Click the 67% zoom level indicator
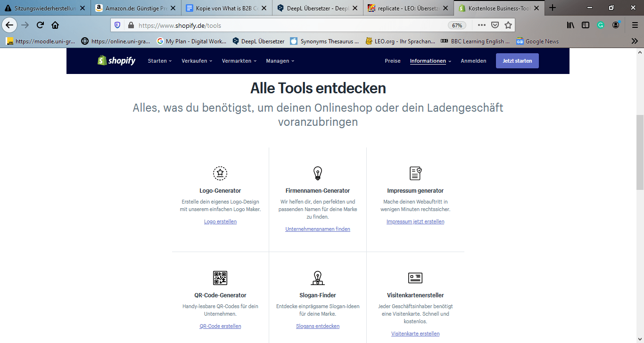 (x=457, y=25)
